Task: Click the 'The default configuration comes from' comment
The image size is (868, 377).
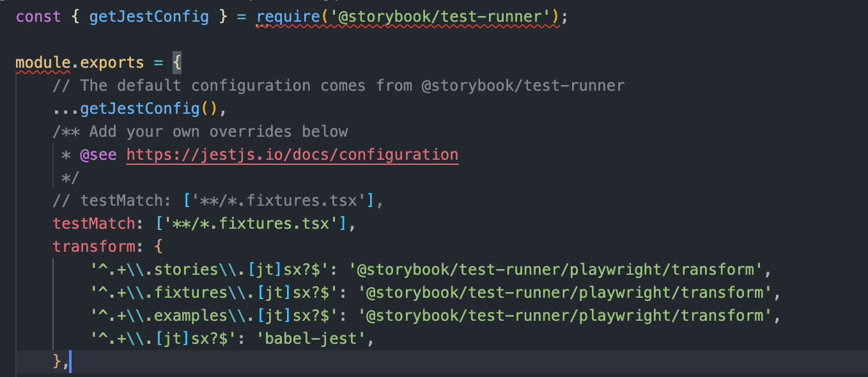Action: pyautogui.click(x=339, y=86)
